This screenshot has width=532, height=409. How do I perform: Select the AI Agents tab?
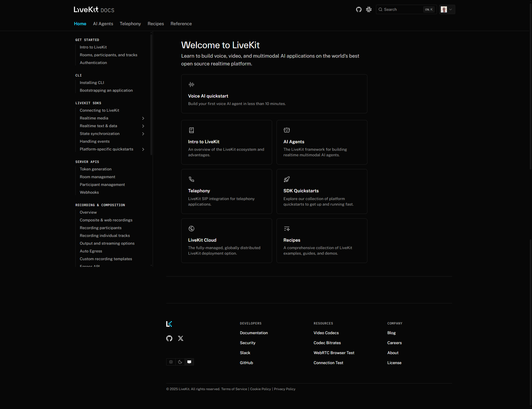(x=103, y=24)
